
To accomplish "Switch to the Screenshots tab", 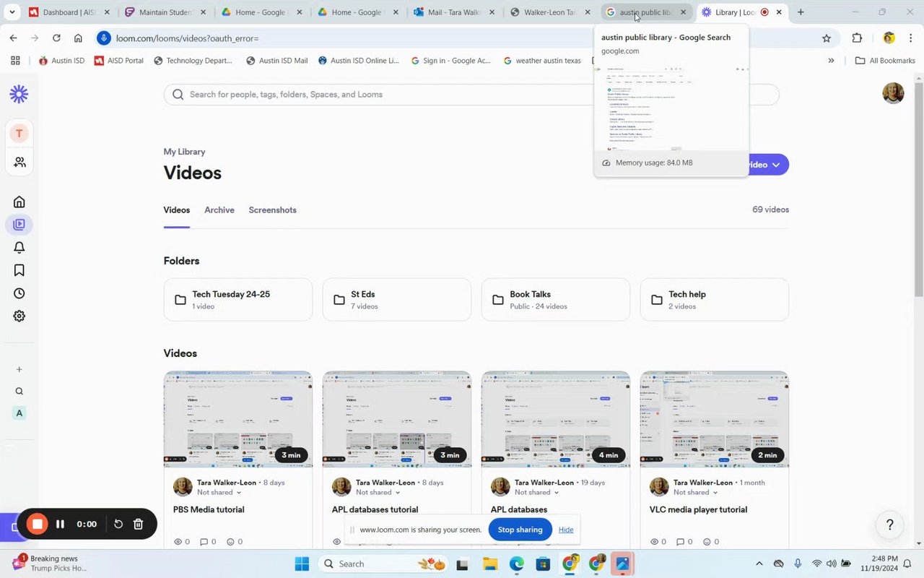I will point(272,210).
